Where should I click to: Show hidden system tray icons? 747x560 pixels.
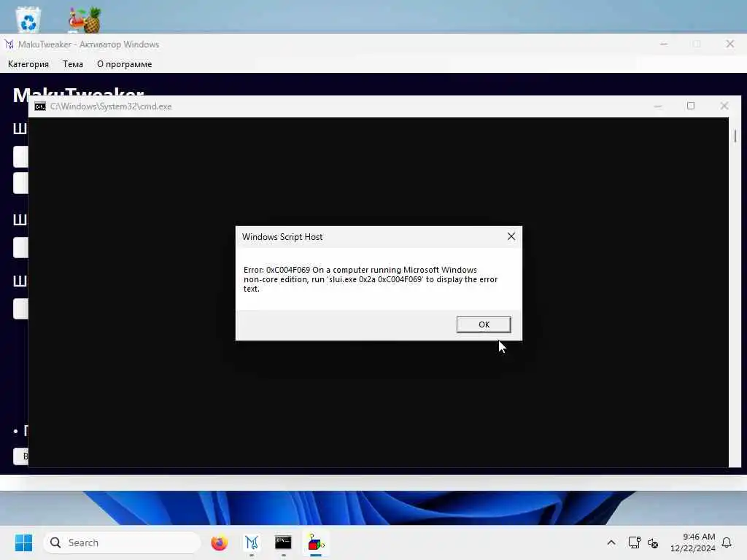coord(611,542)
